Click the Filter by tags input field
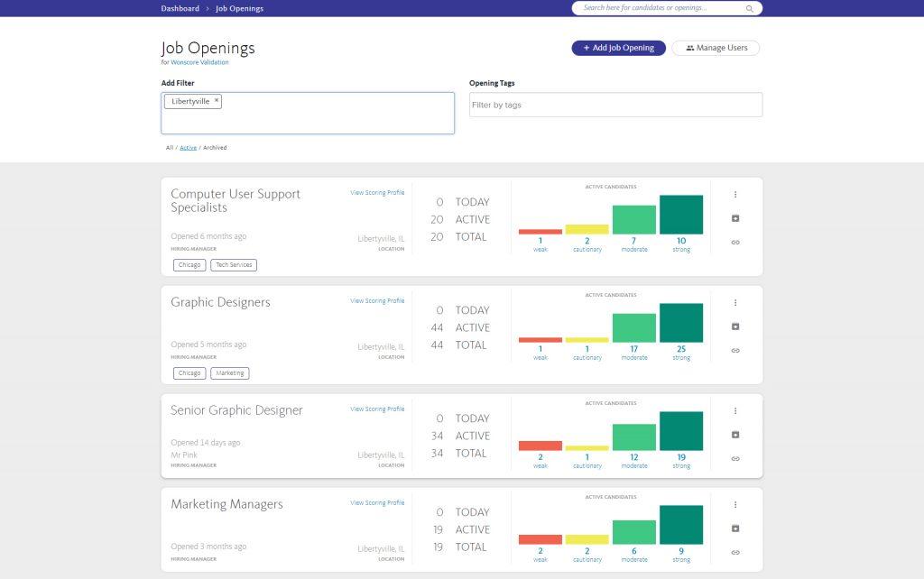Screen dimensions: 924x579 point(615,105)
